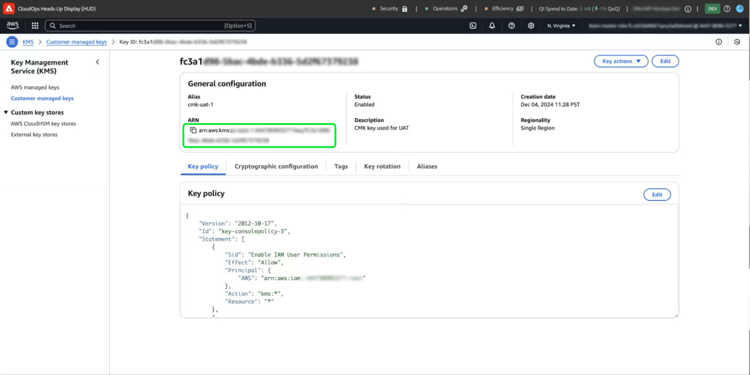Launch AWS CloudShell terminal icon
Image resolution: width=750 pixels, height=375 pixels.
point(473,26)
